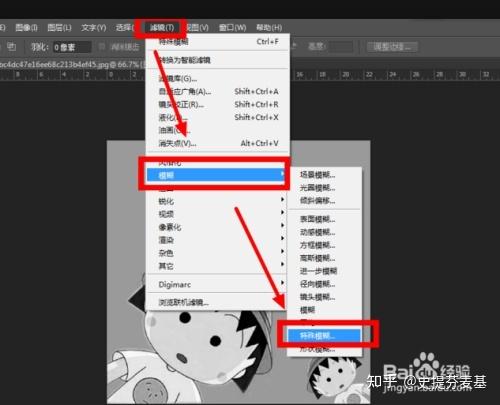500x405 pixels.
Task: Choose 转换为智能滤镜 in Filter menu
Action: coord(218,60)
